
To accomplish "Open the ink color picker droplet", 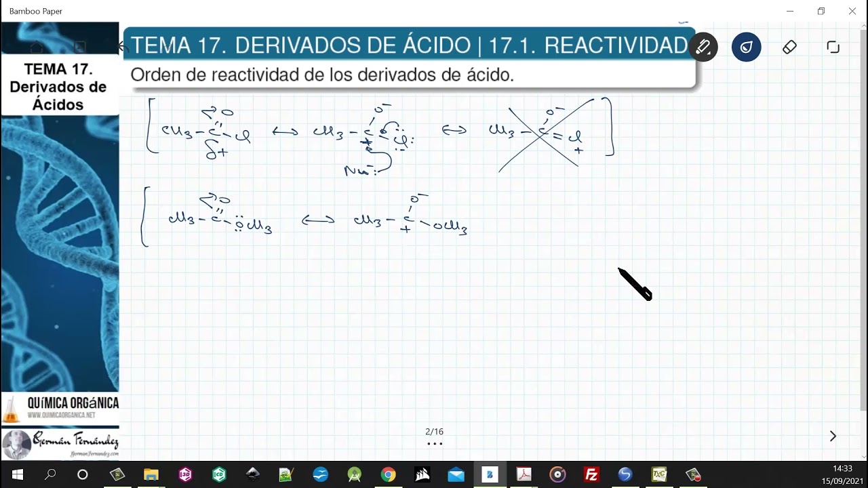I will pos(746,47).
